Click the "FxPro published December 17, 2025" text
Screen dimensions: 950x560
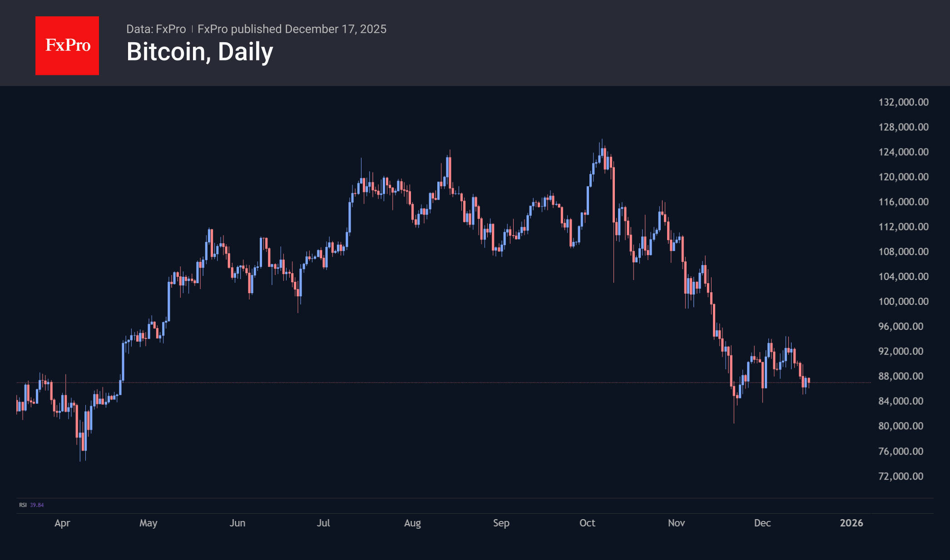(x=292, y=29)
